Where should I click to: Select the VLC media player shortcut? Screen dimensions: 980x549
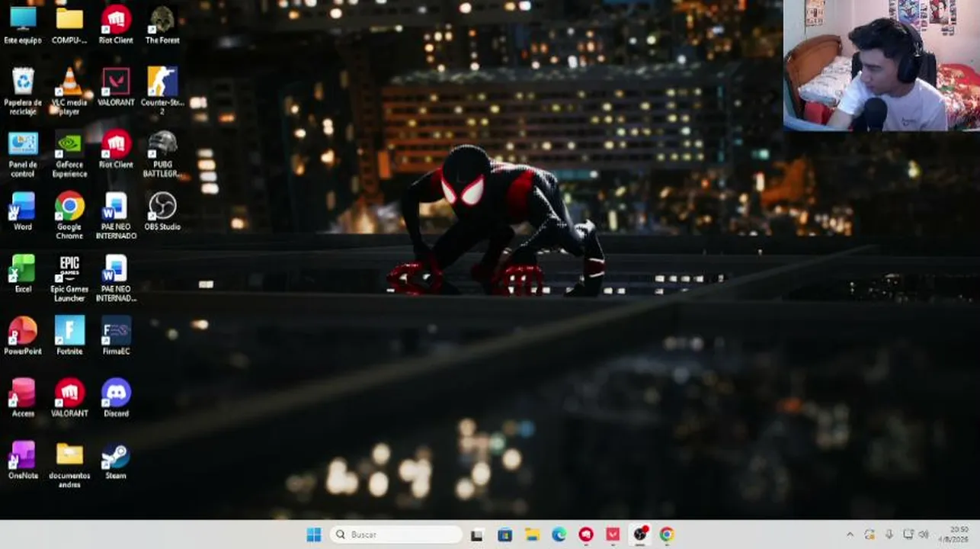click(x=69, y=91)
